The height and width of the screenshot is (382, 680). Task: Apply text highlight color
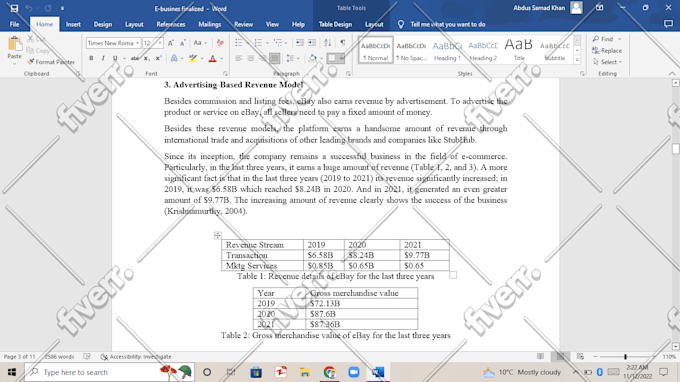[193, 58]
